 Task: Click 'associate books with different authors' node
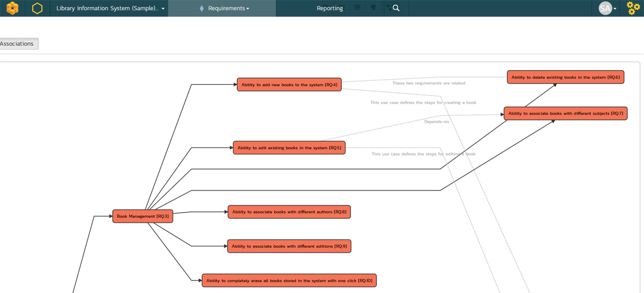coord(289,212)
